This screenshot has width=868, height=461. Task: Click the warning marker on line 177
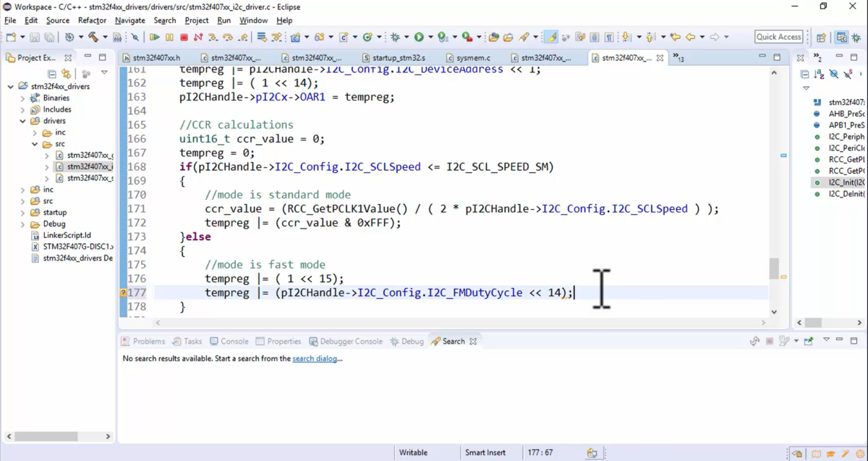coord(124,293)
